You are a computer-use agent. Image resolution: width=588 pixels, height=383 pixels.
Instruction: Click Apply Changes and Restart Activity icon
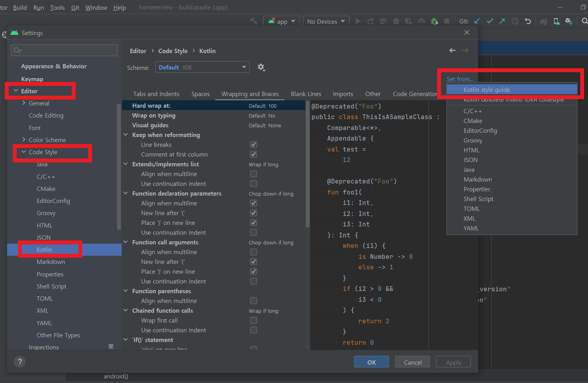[x=370, y=21]
